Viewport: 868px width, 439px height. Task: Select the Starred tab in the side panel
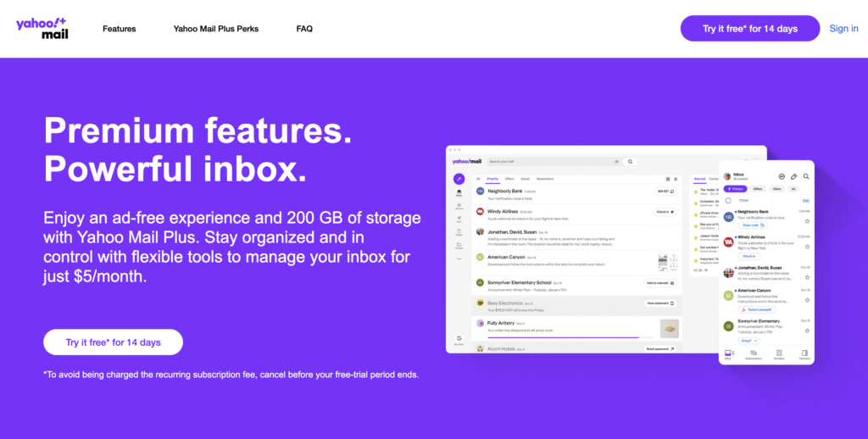[699, 179]
